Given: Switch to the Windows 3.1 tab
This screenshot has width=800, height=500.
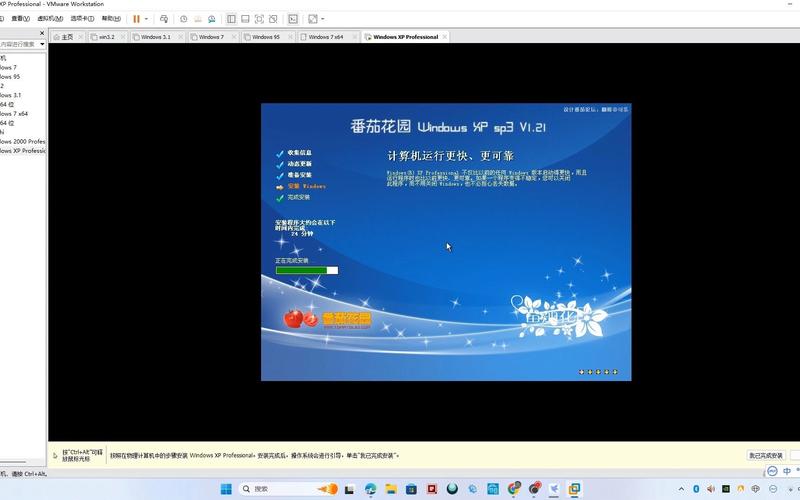Looking at the screenshot, I should (x=156, y=37).
